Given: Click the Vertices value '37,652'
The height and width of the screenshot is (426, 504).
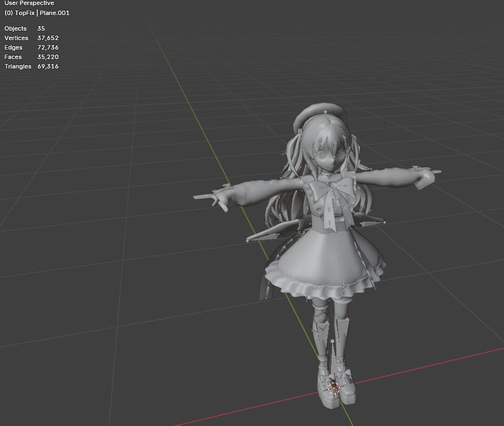Looking at the screenshot, I should tap(48, 38).
